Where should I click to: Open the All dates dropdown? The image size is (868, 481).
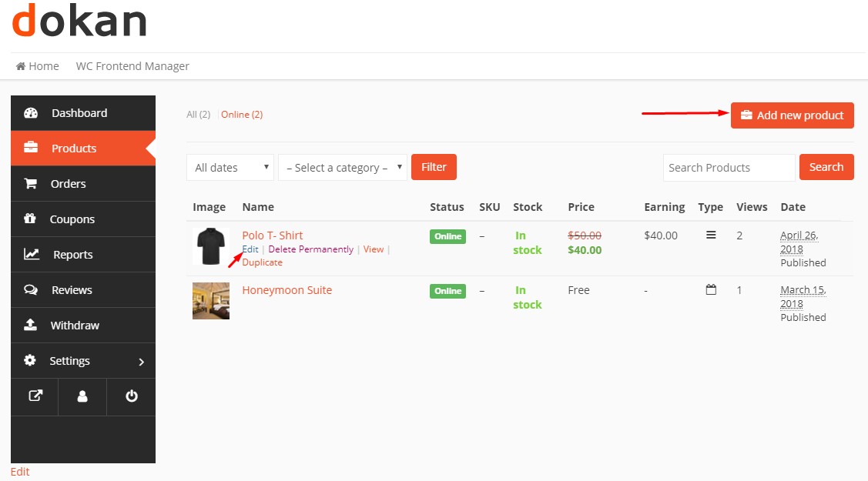230,168
